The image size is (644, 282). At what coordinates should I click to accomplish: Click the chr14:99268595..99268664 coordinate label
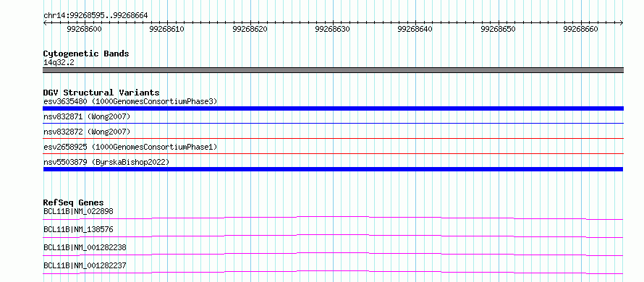coord(96,16)
